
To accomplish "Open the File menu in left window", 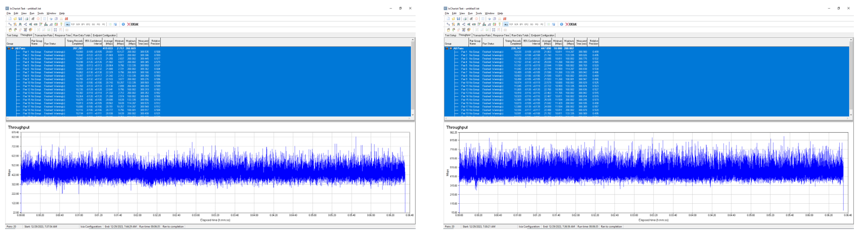I will (x=9, y=13).
